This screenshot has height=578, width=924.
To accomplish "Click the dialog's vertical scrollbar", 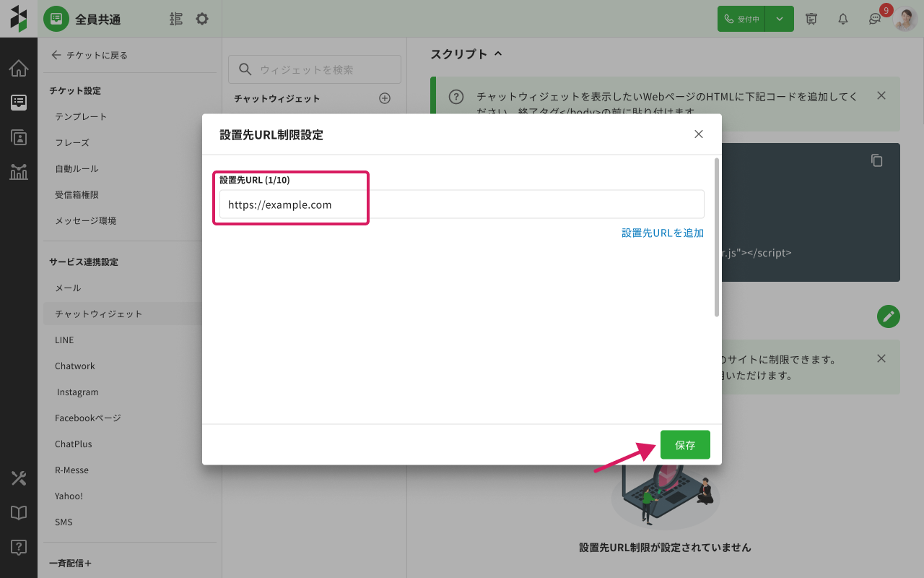I will 716,237.
